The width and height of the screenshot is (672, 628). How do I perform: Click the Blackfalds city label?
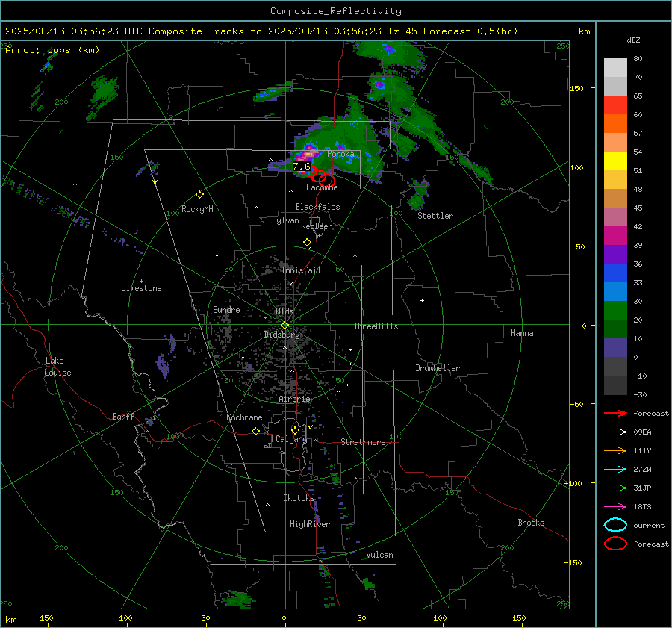point(317,207)
